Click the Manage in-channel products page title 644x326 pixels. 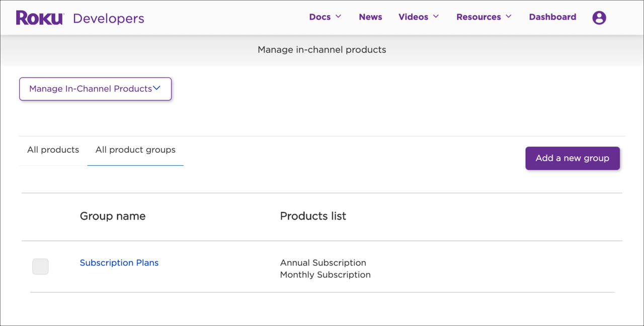(321, 49)
